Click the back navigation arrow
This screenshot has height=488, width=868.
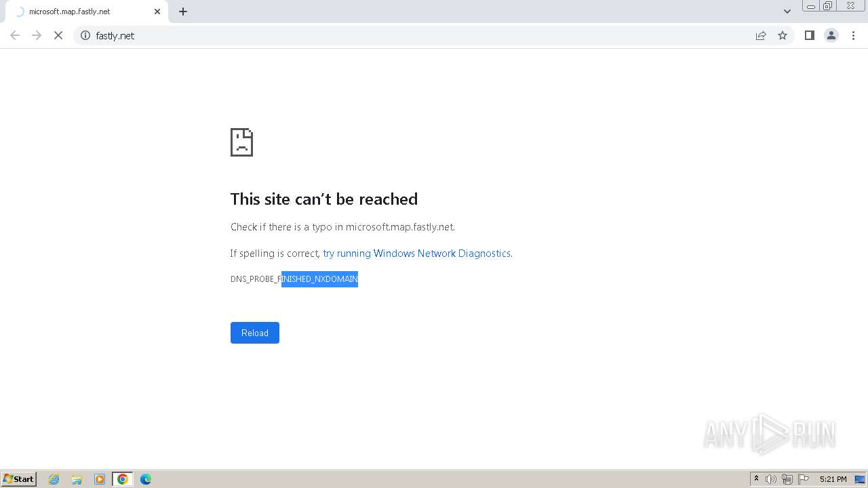click(15, 35)
